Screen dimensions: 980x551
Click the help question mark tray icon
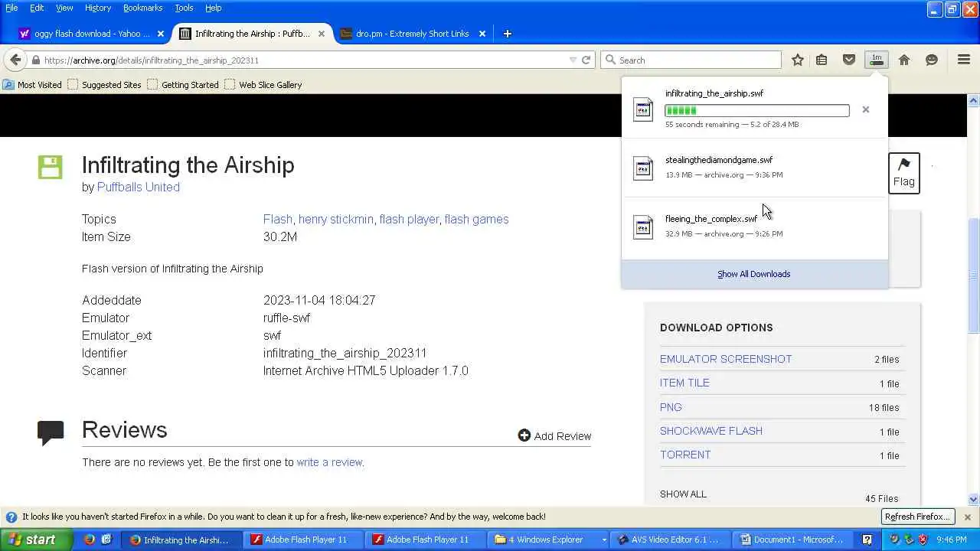[x=867, y=540]
